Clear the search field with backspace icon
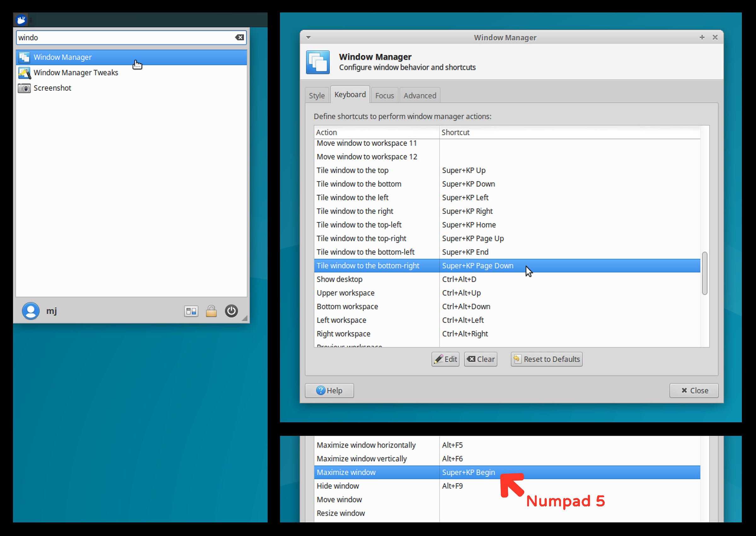Screen dimensions: 756x536 tap(239, 37)
